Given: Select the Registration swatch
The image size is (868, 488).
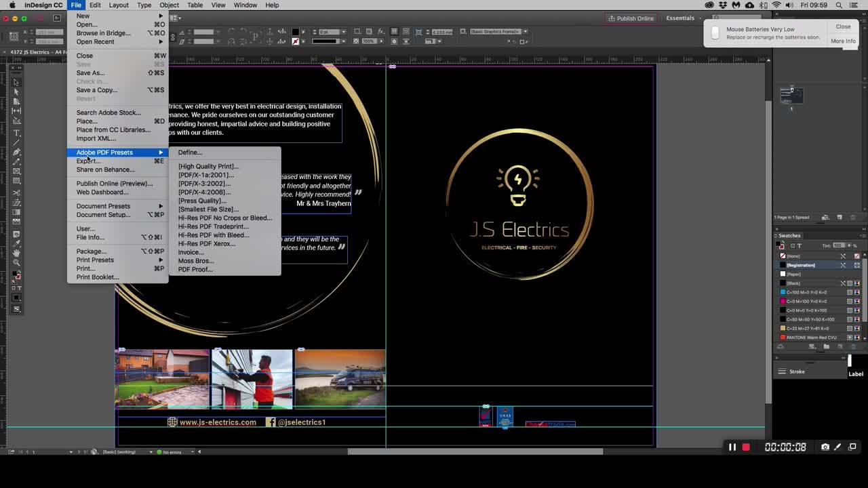Looking at the screenshot, I should pyautogui.click(x=819, y=265).
